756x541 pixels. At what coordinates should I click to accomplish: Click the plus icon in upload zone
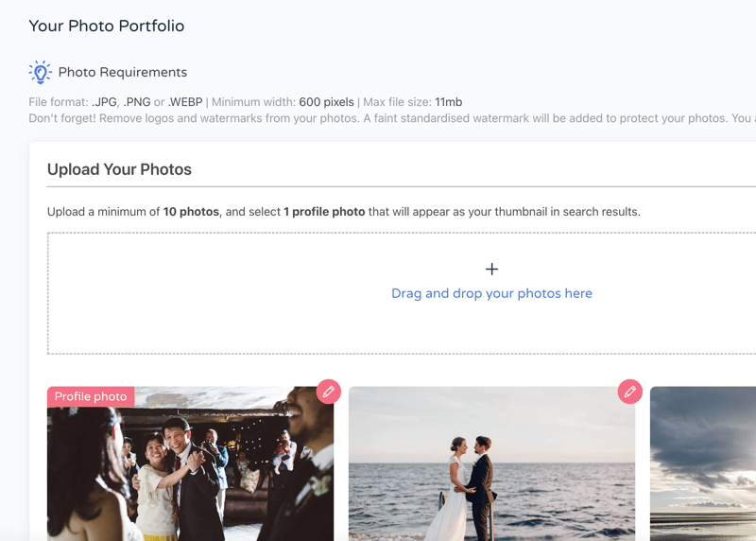pos(491,269)
